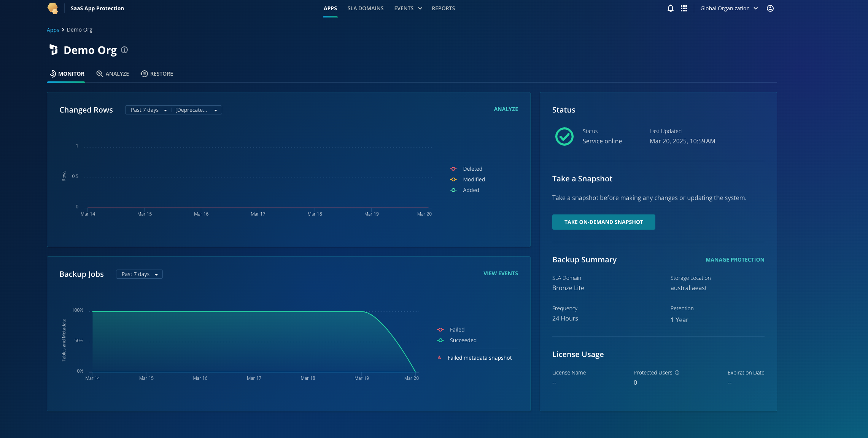Toggle the Deleted series in legend

coord(466,169)
